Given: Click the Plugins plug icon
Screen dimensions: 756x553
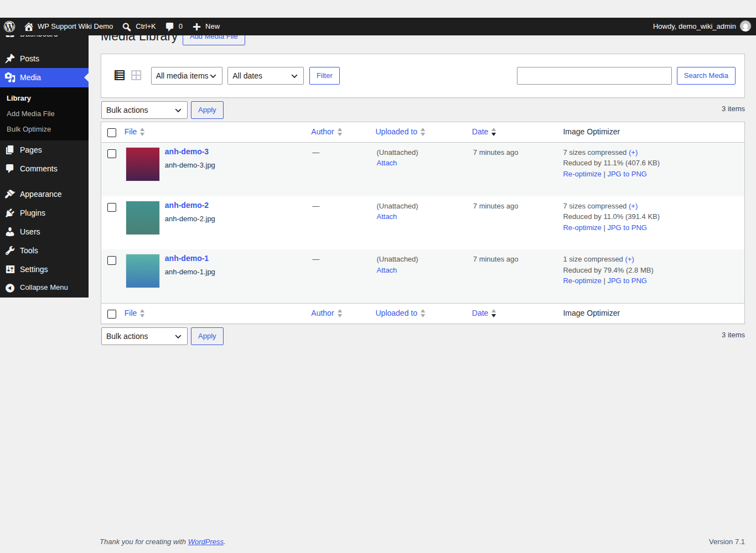Looking at the screenshot, I should (10, 213).
